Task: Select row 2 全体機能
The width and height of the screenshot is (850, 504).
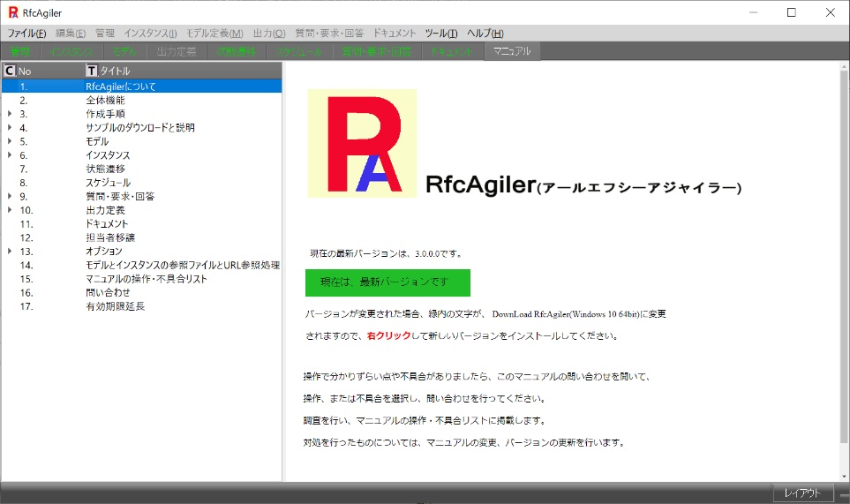Action: [x=141, y=101]
